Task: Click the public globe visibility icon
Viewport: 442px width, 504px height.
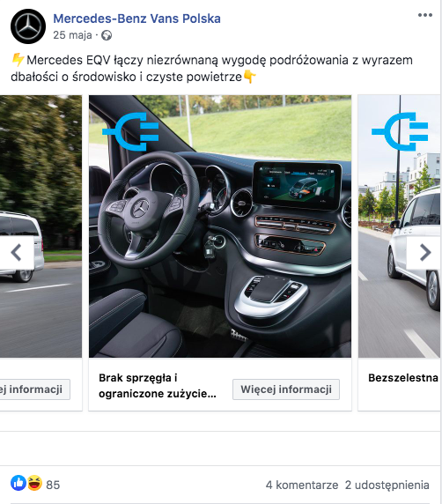Action: 107,35
